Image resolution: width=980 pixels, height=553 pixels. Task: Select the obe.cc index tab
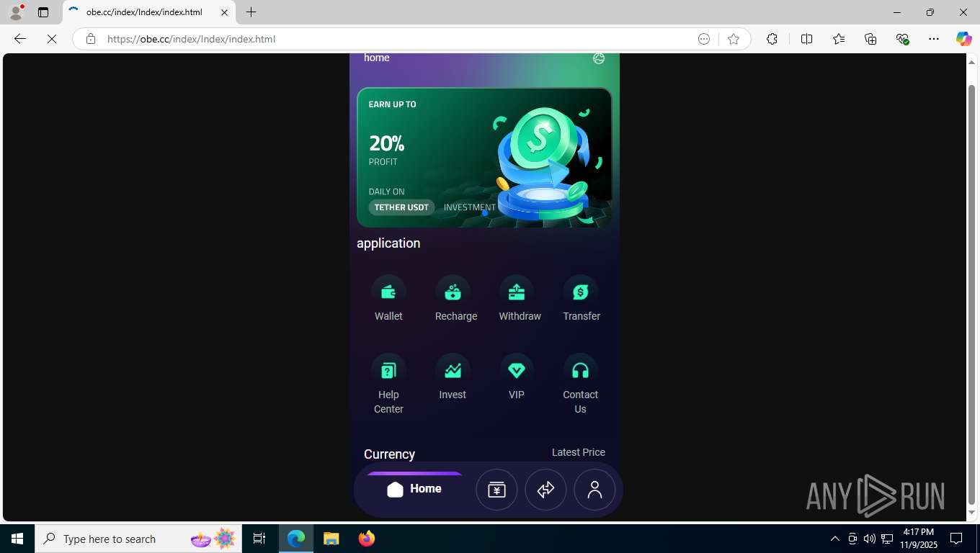pyautogui.click(x=149, y=12)
